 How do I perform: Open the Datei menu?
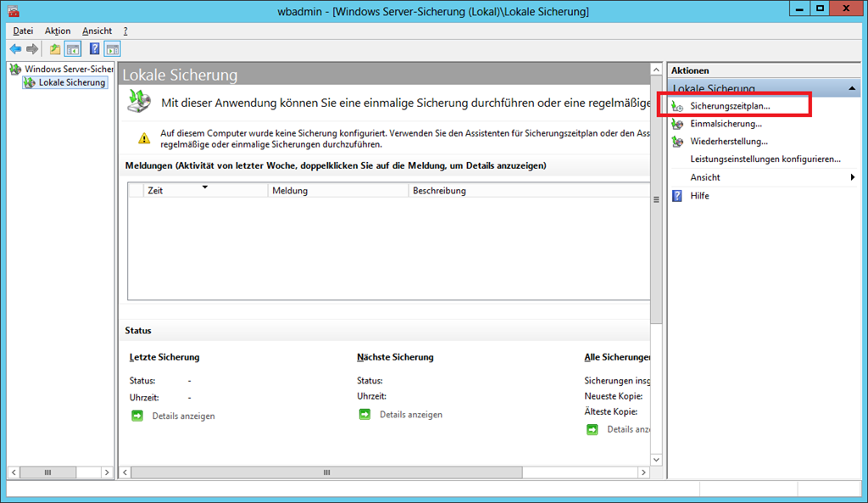(x=23, y=31)
